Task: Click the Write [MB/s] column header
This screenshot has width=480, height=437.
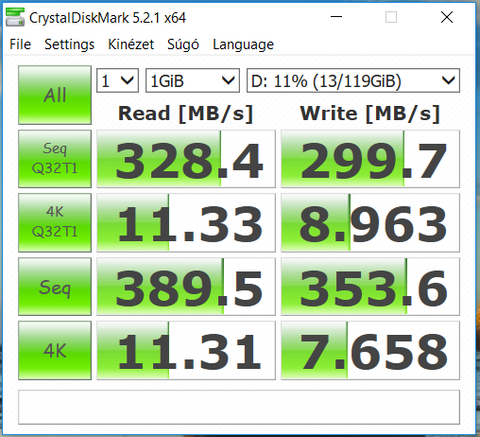Action: pos(370,113)
